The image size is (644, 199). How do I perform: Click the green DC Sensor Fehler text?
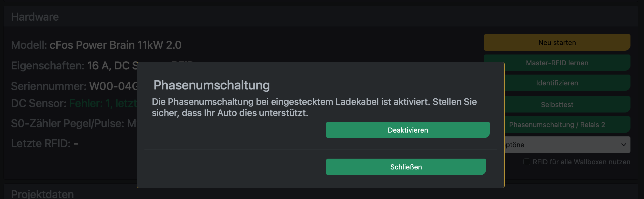pos(103,103)
